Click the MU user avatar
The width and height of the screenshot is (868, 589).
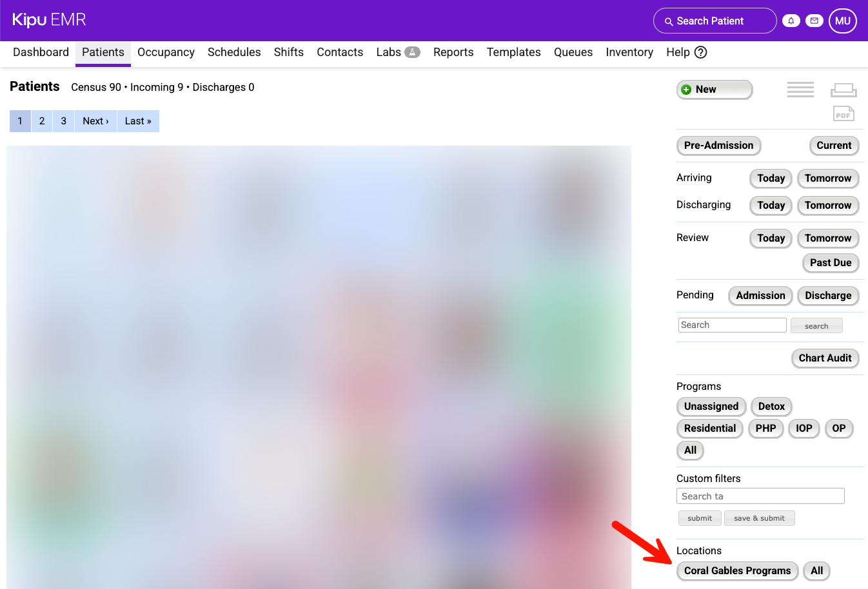tap(842, 20)
